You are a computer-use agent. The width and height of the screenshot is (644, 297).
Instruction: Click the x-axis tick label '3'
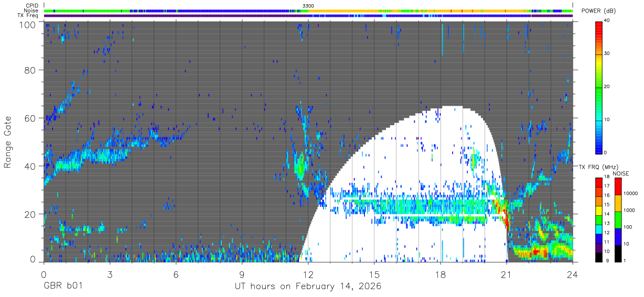110,274
